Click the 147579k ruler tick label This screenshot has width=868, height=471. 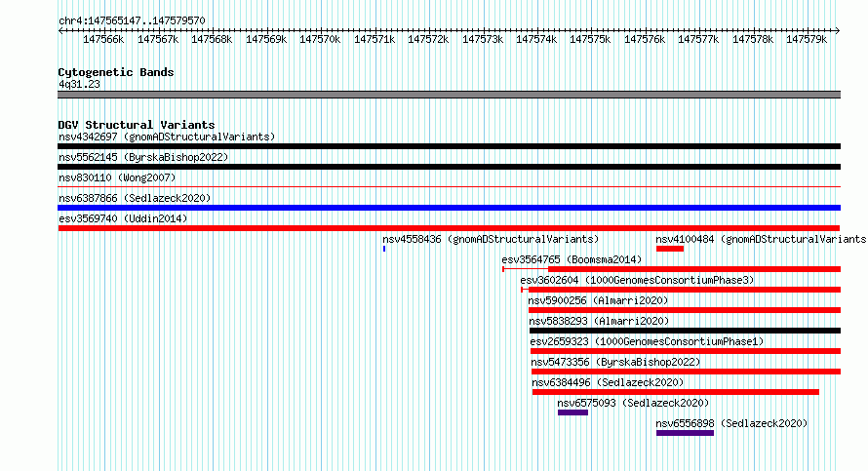coord(807,39)
